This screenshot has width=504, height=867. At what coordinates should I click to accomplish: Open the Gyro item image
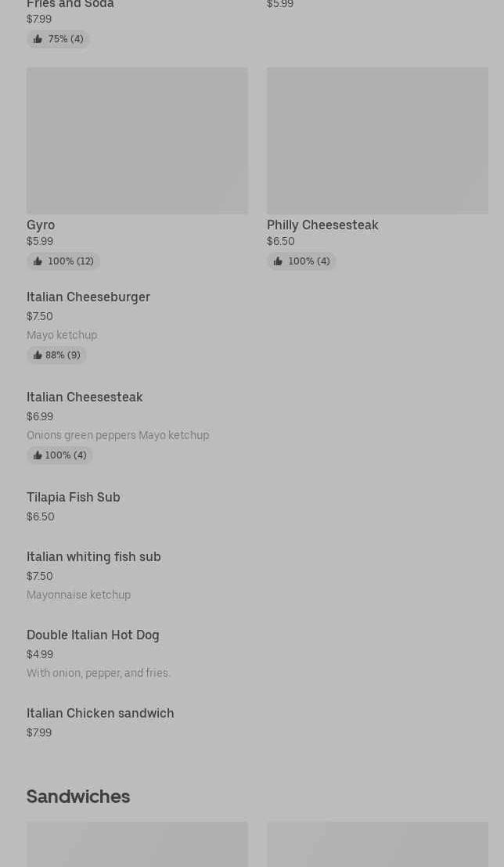point(137,141)
